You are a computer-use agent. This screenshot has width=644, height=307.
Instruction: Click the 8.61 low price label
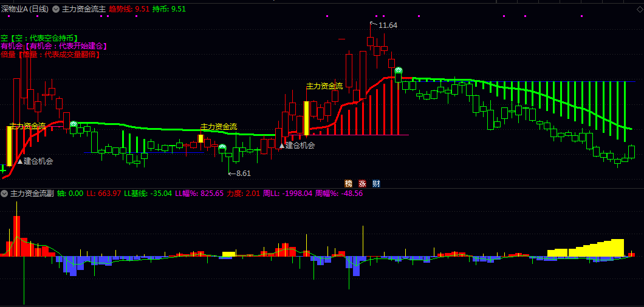(243, 174)
